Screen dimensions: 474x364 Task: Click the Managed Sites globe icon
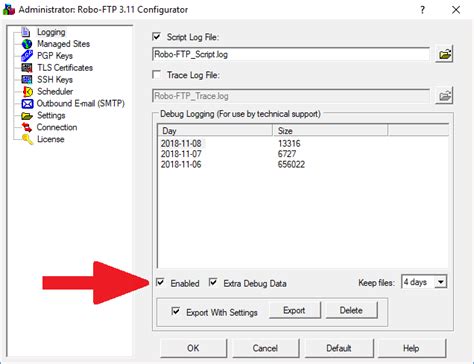[x=27, y=44]
